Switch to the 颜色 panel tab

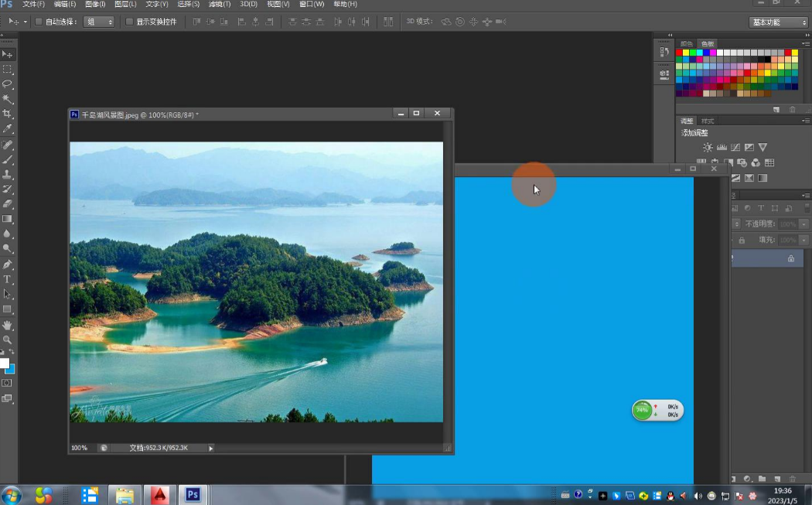[x=687, y=44]
